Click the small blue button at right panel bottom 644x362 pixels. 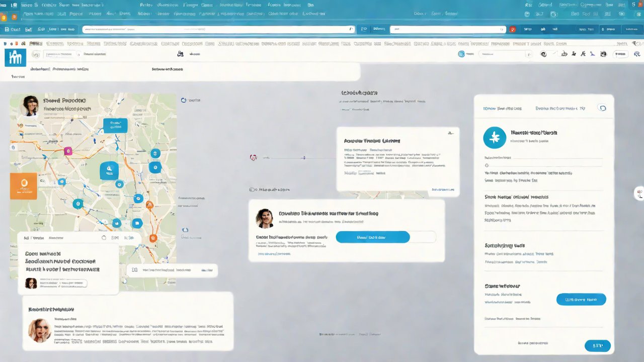(x=597, y=345)
